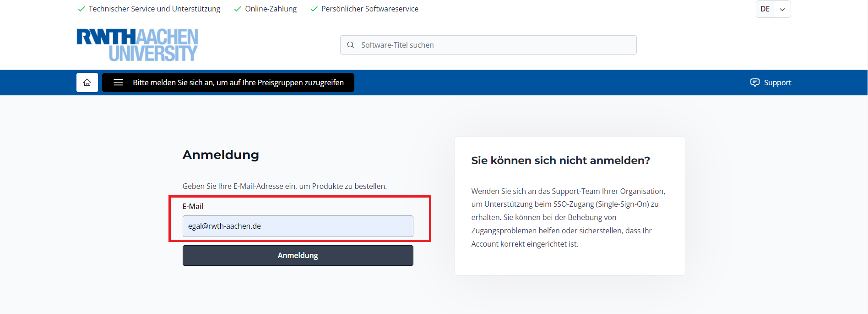Click the Support chat bubble icon
This screenshot has height=314, width=868.
click(754, 83)
